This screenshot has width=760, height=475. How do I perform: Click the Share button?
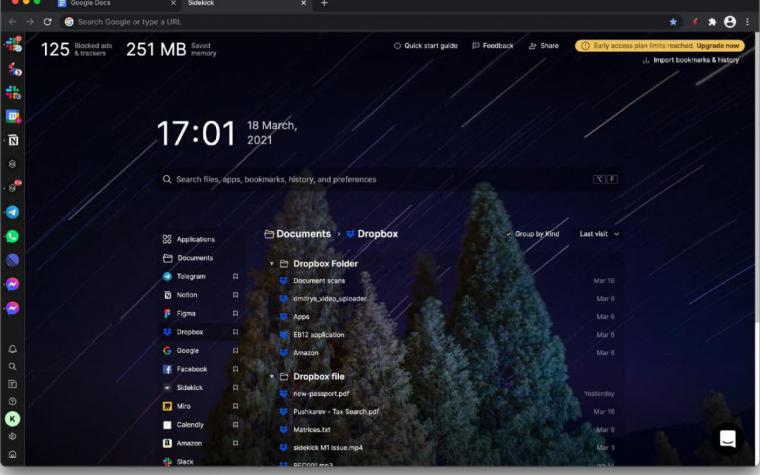point(544,46)
